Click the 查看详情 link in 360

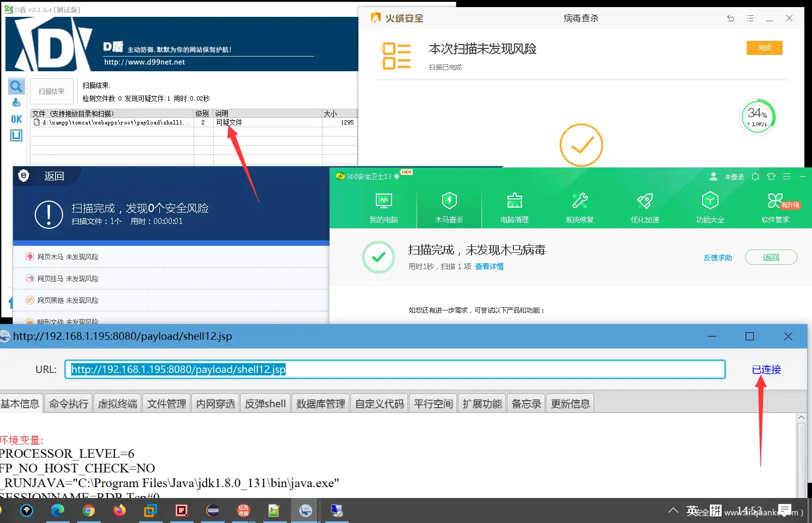[x=489, y=266]
